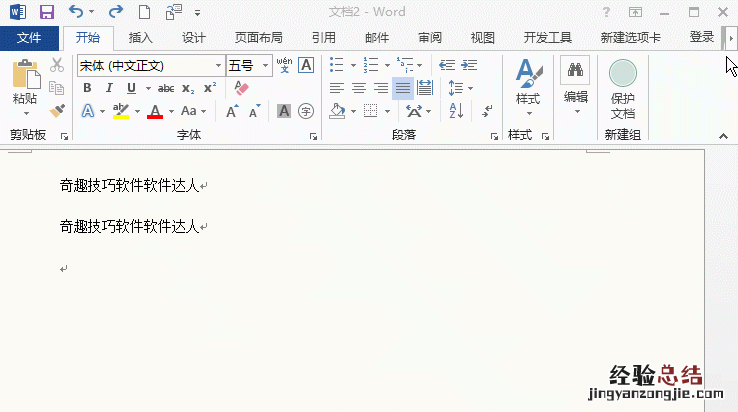
Task: Open the 样式 styles gallery
Action: click(528, 88)
